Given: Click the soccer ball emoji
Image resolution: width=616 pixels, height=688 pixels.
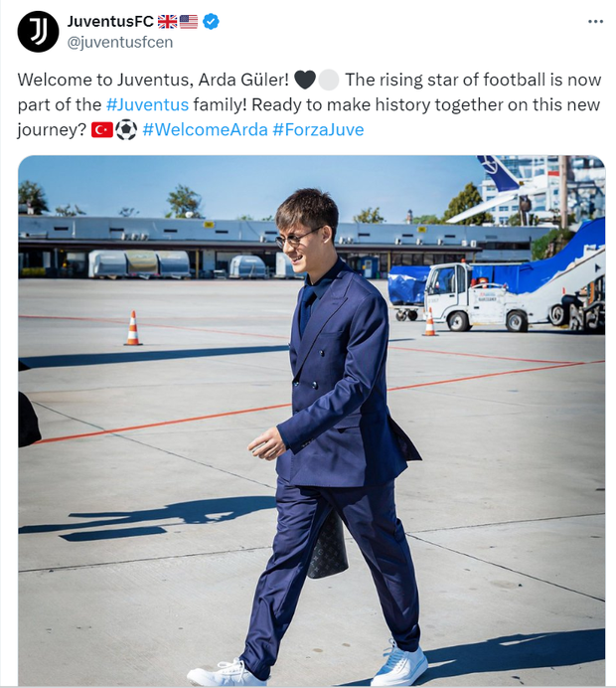Looking at the screenshot, I should click(126, 130).
